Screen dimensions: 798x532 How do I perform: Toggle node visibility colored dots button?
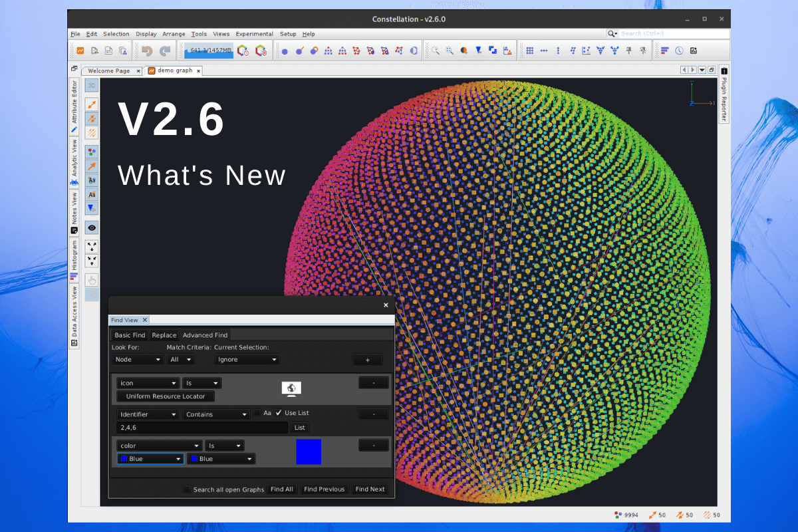pos(92,152)
